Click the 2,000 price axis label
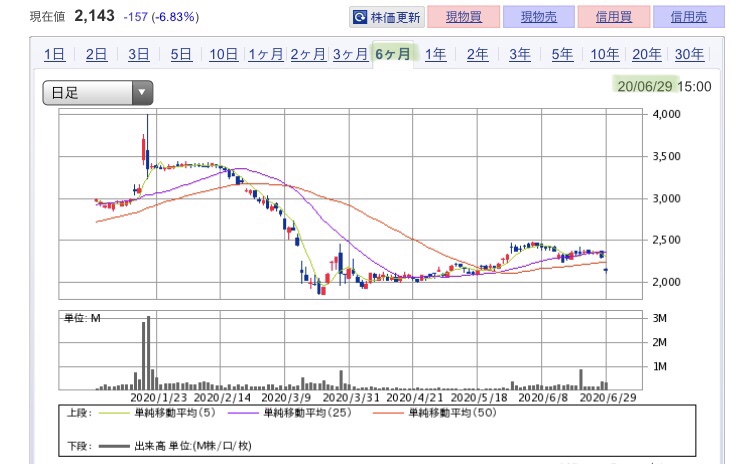The width and height of the screenshot is (731, 464). pyautogui.click(x=666, y=282)
